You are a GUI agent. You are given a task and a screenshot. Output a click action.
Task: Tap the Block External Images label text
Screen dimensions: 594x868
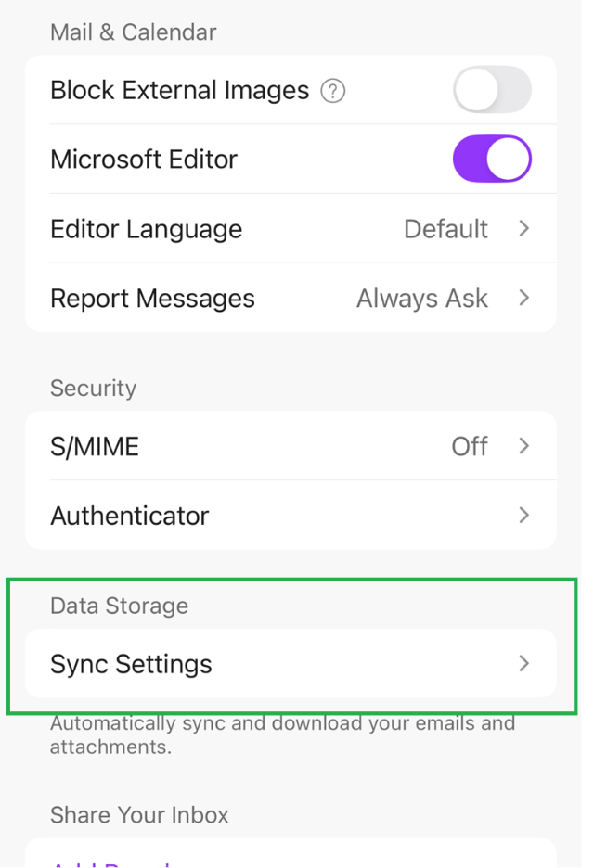[x=179, y=90]
